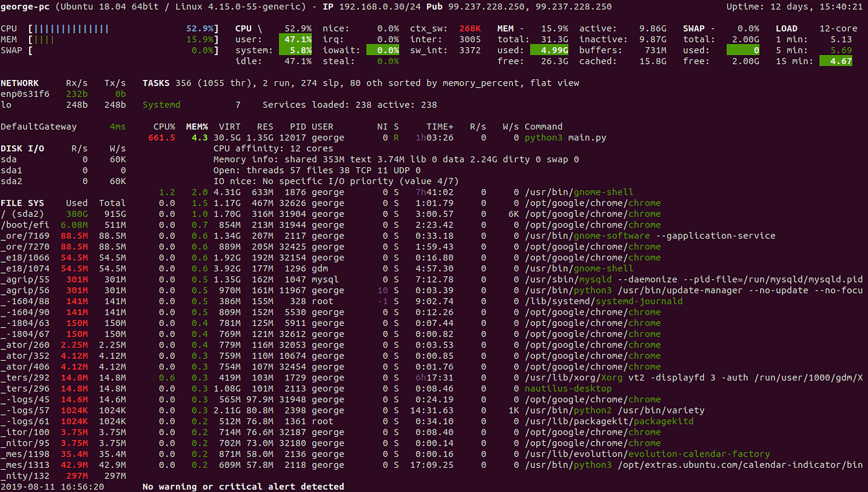This screenshot has width=868, height=492.
Task: Click the PID column header
Action: pyautogui.click(x=298, y=126)
